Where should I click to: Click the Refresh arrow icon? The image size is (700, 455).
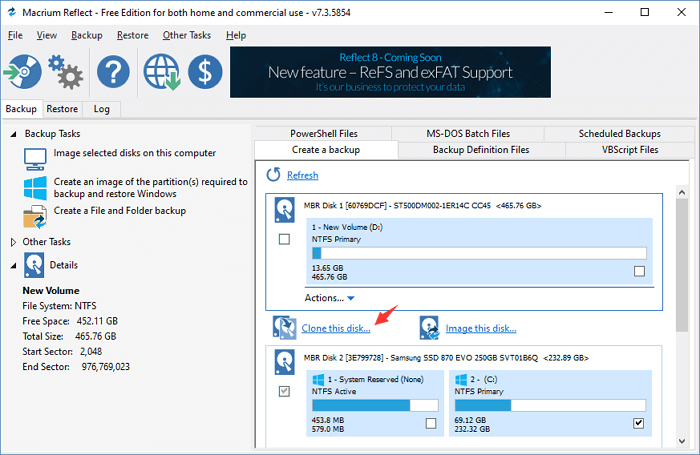[274, 175]
